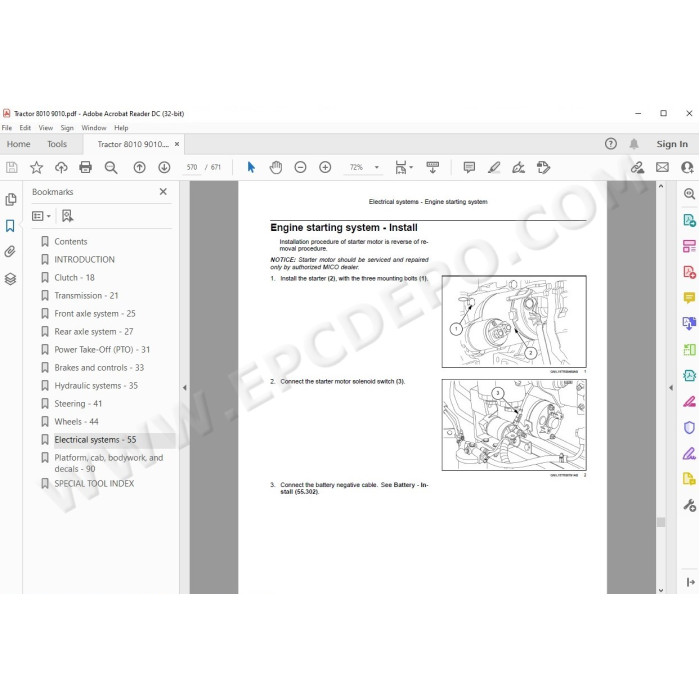Open the Help menu
700x700 pixels.
[x=121, y=128]
